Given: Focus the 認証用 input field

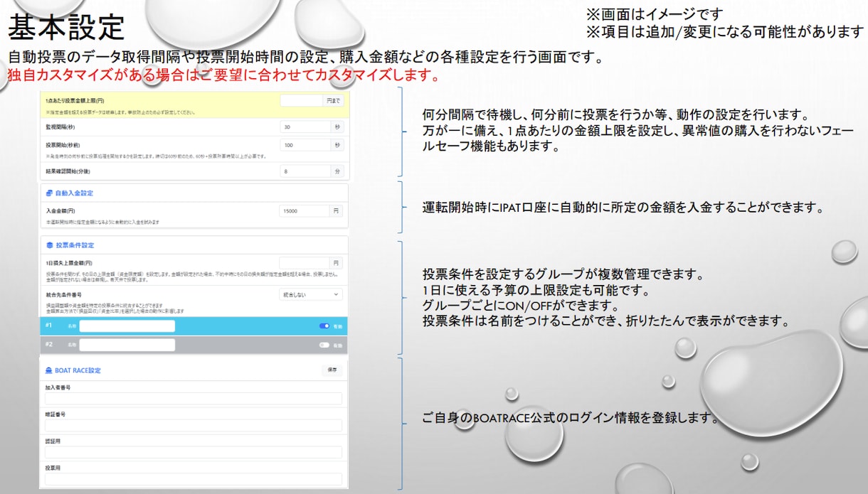Looking at the screenshot, I should point(194,452).
